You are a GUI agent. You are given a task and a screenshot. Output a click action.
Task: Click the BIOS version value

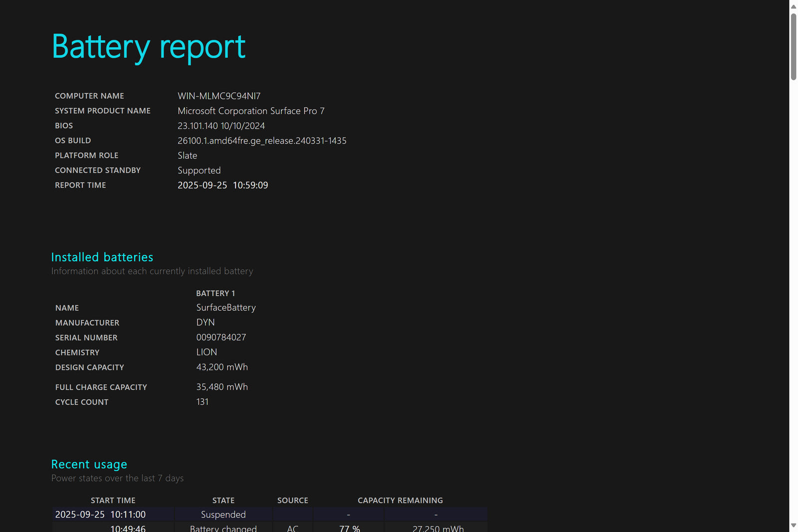[x=221, y=126]
